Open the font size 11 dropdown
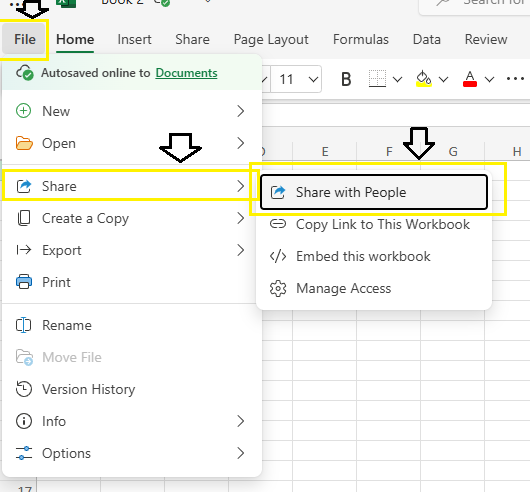530x492 pixels. click(x=313, y=80)
